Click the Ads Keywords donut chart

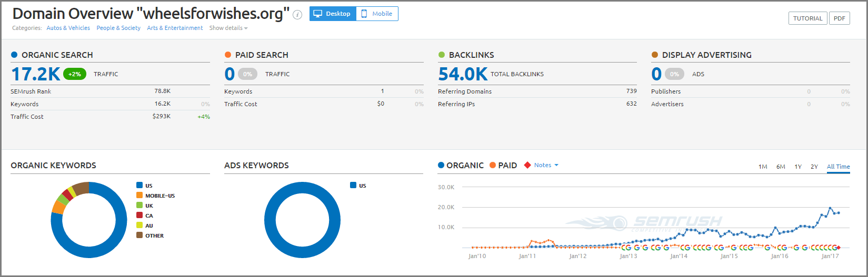tap(302, 220)
